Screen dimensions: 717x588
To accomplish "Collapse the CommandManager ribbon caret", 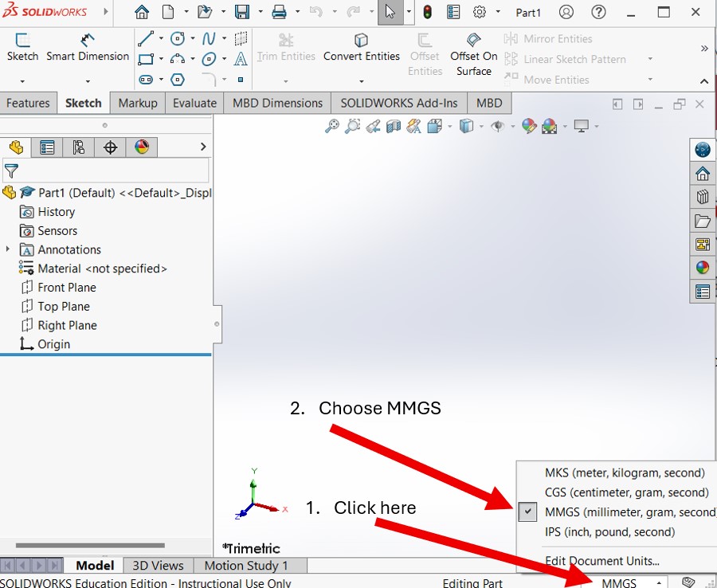I will click(704, 81).
